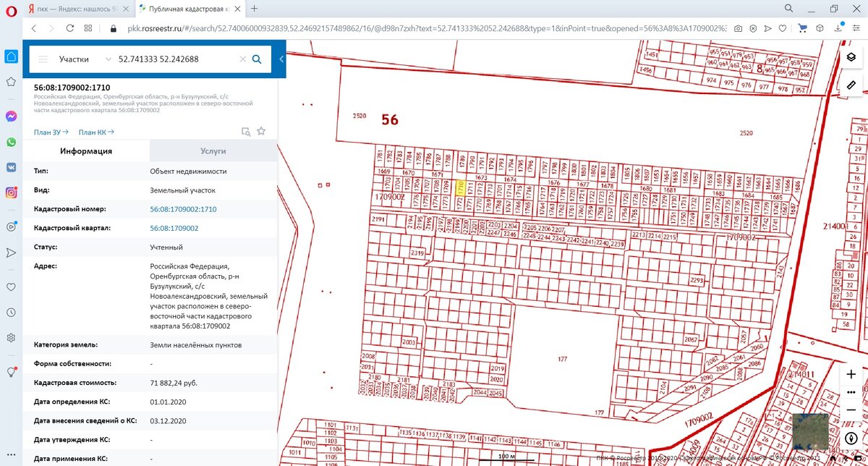Open Opera home sidebar button

(x=11, y=56)
